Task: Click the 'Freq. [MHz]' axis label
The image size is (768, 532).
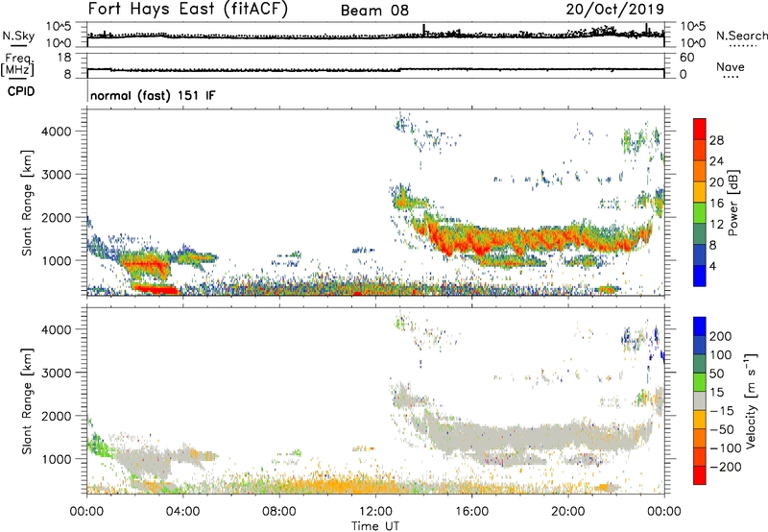Action: click(17, 65)
